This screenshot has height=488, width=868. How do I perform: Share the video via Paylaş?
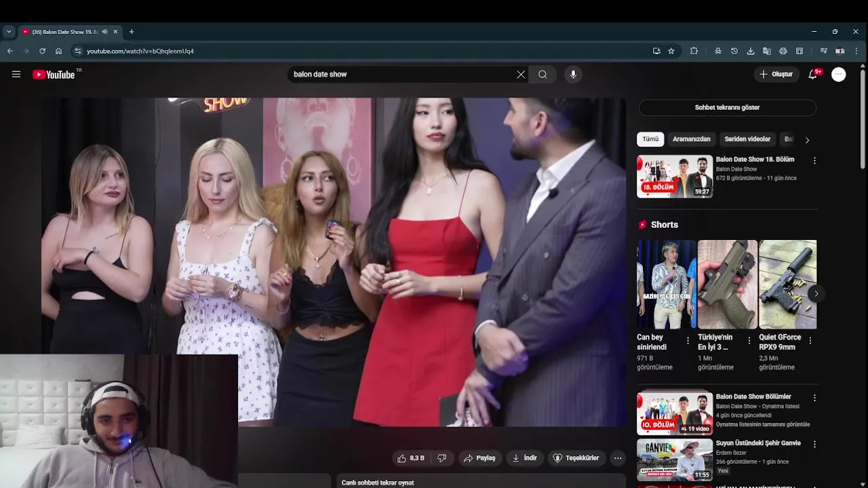[x=479, y=458]
